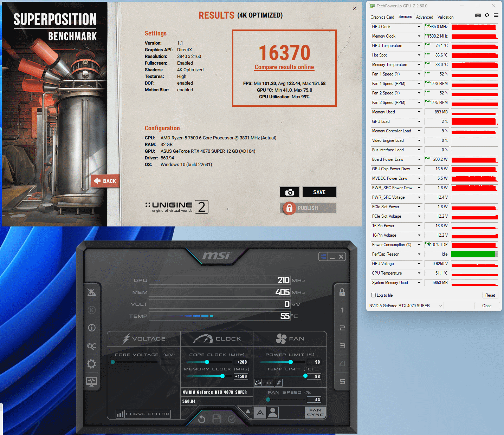This screenshot has width=504, height=435.
Task: Expand Memory Clock sensor dropdown
Action: click(419, 36)
